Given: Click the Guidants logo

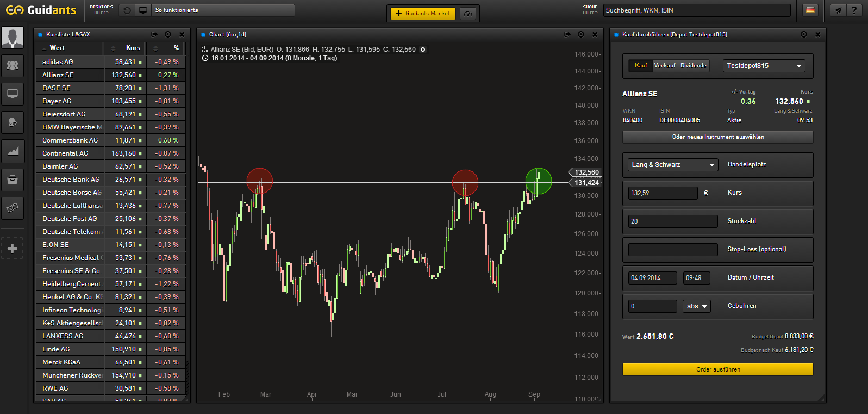Looking at the screenshot, I should point(41,10).
